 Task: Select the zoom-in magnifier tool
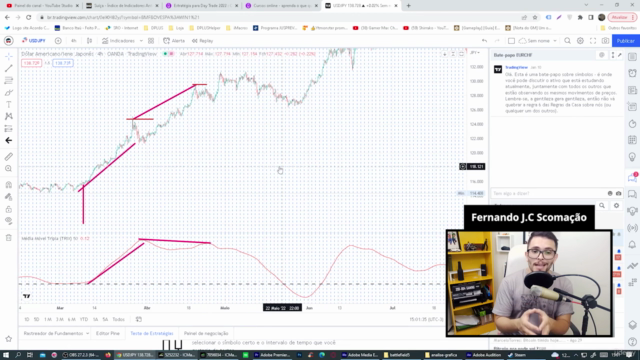click(x=9, y=169)
